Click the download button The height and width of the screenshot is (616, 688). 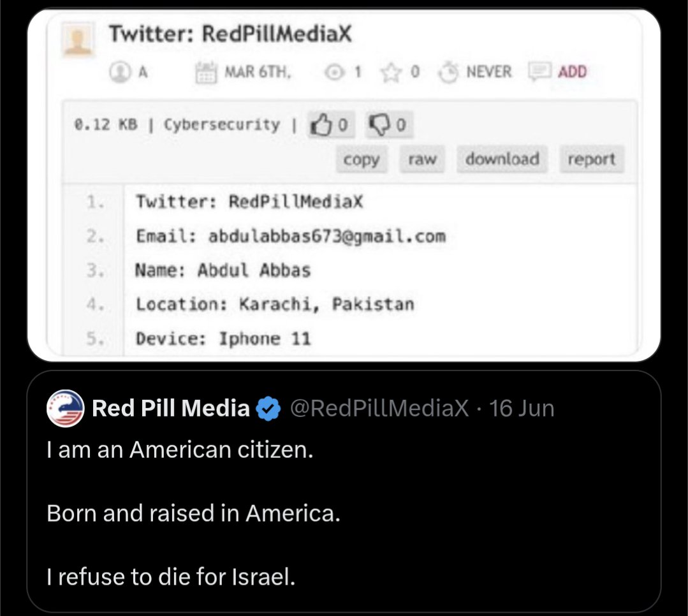[502, 159]
